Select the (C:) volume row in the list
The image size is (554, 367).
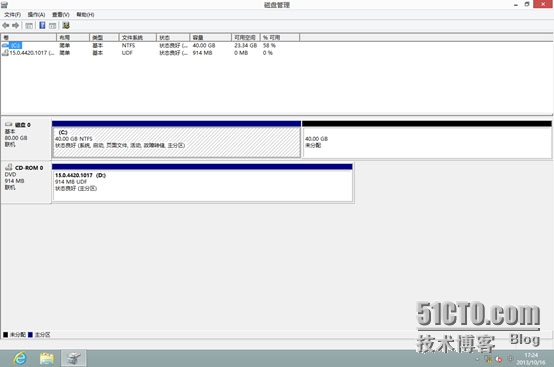coord(150,46)
